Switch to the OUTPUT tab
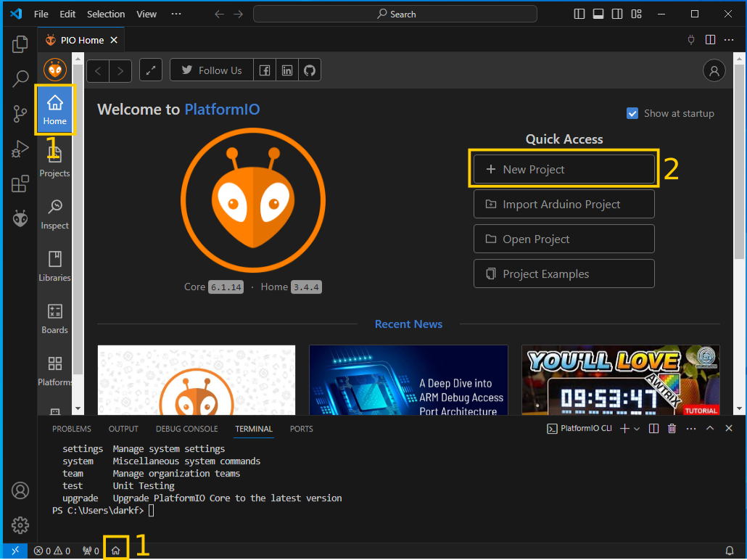 (x=123, y=429)
